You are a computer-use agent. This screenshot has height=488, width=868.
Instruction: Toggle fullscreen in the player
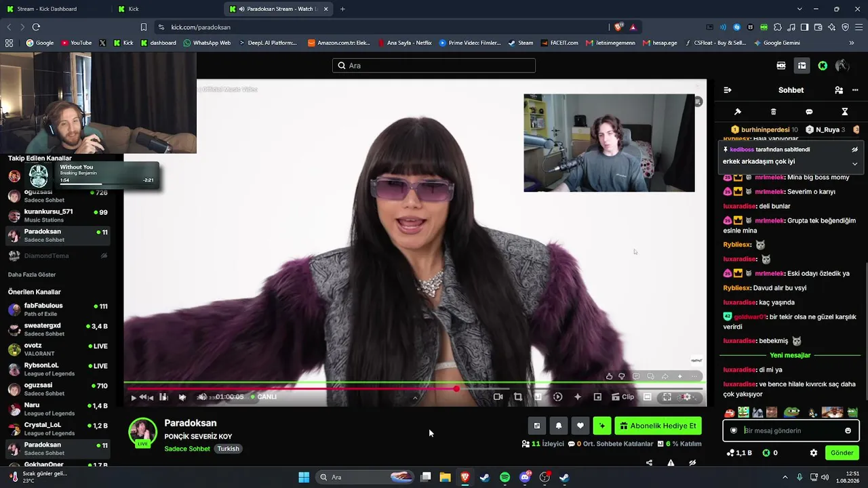667,397
